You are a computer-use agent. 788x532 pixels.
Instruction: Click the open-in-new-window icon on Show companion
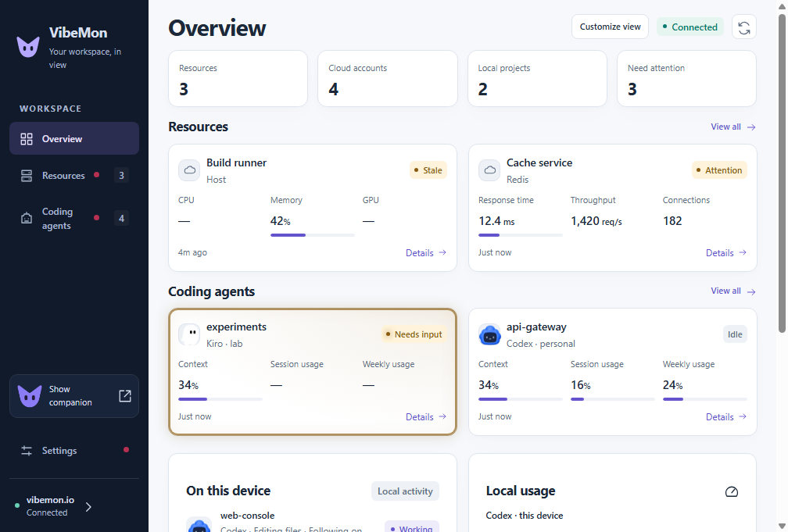[x=124, y=396]
